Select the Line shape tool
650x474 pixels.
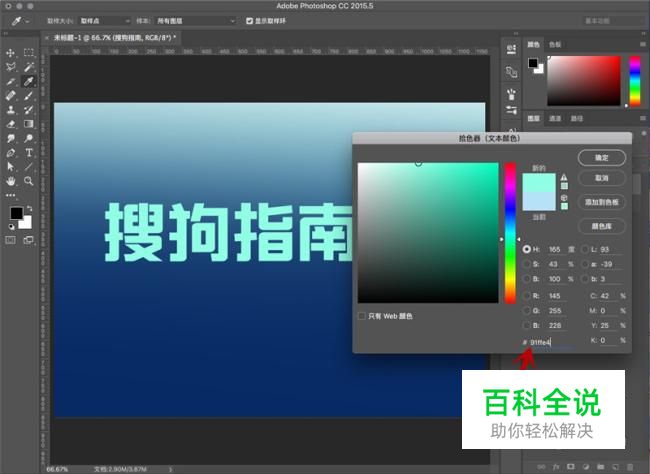coord(29,167)
